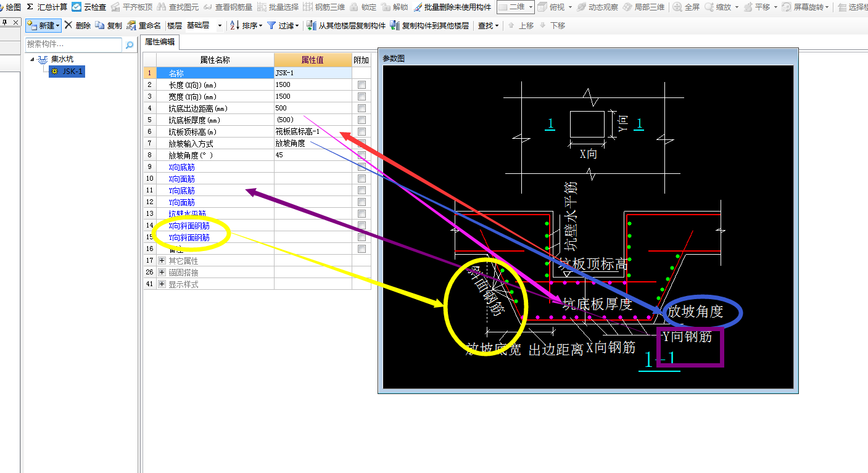Click the 上移 move up button
Viewport: 868px width, 473px height.
tap(521, 25)
